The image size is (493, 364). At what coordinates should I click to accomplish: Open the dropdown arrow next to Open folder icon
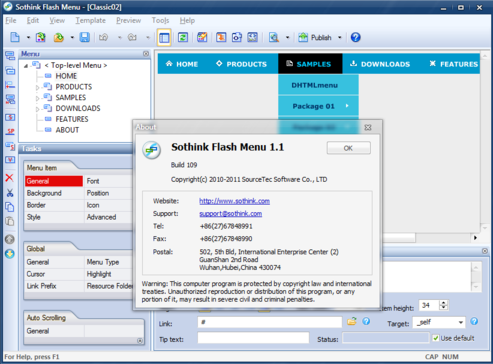(x=72, y=37)
